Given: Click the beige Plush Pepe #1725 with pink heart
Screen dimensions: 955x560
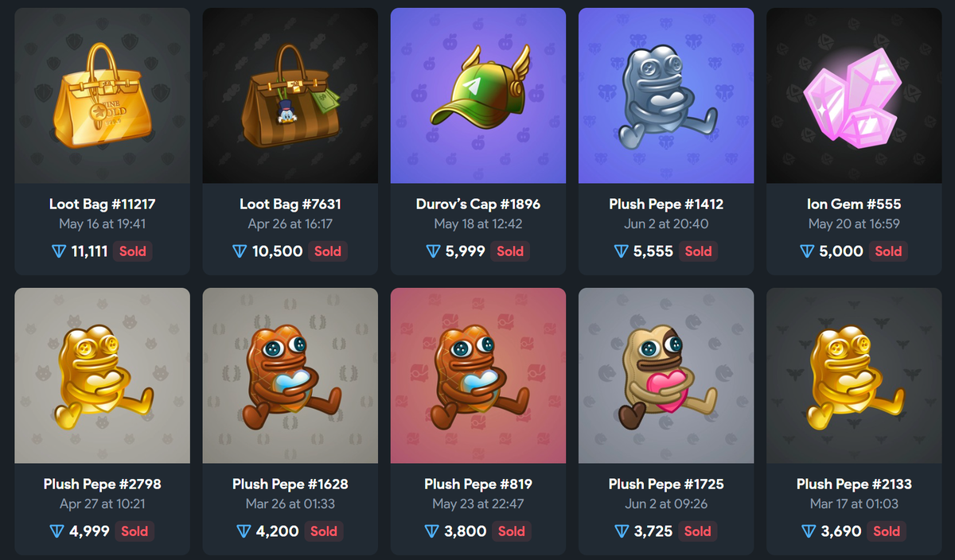Looking at the screenshot, I should [x=666, y=375].
